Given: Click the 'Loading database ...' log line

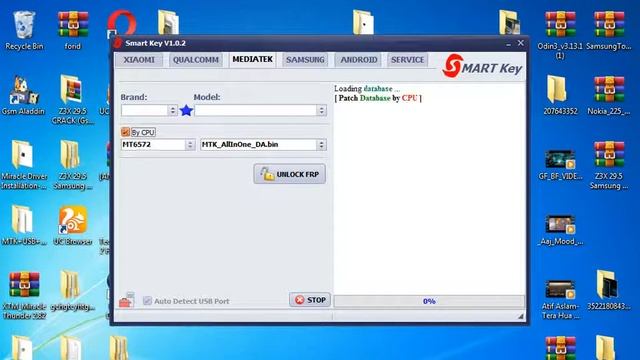Looking at the screenshot, I should [367, 89].
